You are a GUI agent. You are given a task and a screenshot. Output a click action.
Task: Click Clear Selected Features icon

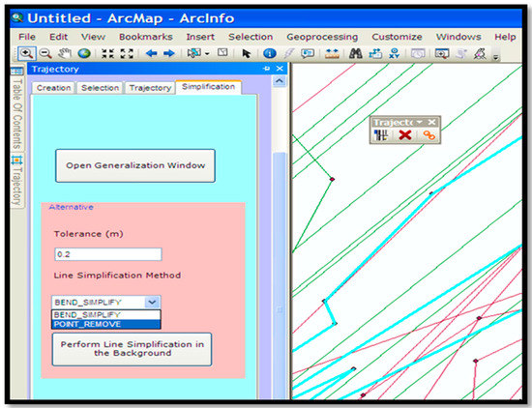[222, 52]
